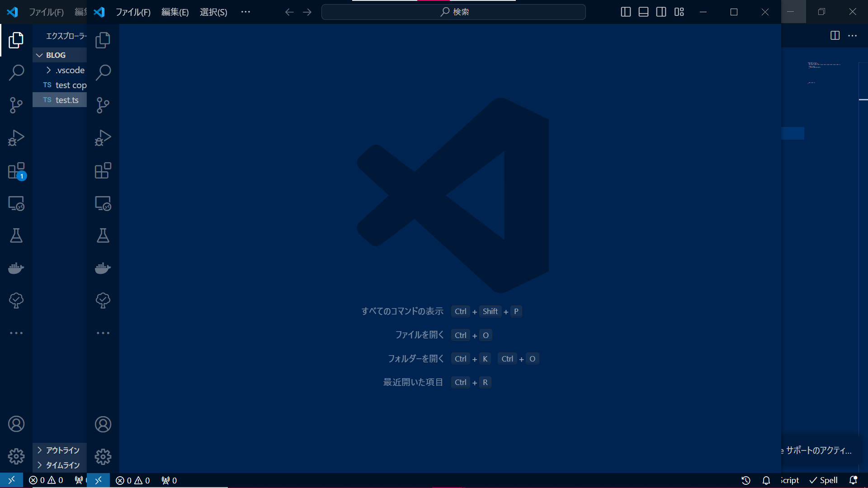Viewport: 868px width, 488px height.
Task: Open Testing flask view in back window
Action: click(x=16, y=235)
